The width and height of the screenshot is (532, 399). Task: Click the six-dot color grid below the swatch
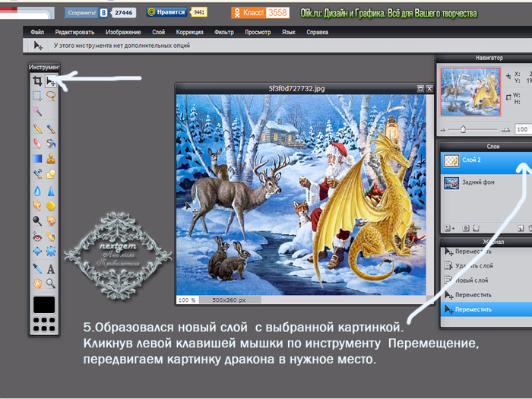[44, 325]
